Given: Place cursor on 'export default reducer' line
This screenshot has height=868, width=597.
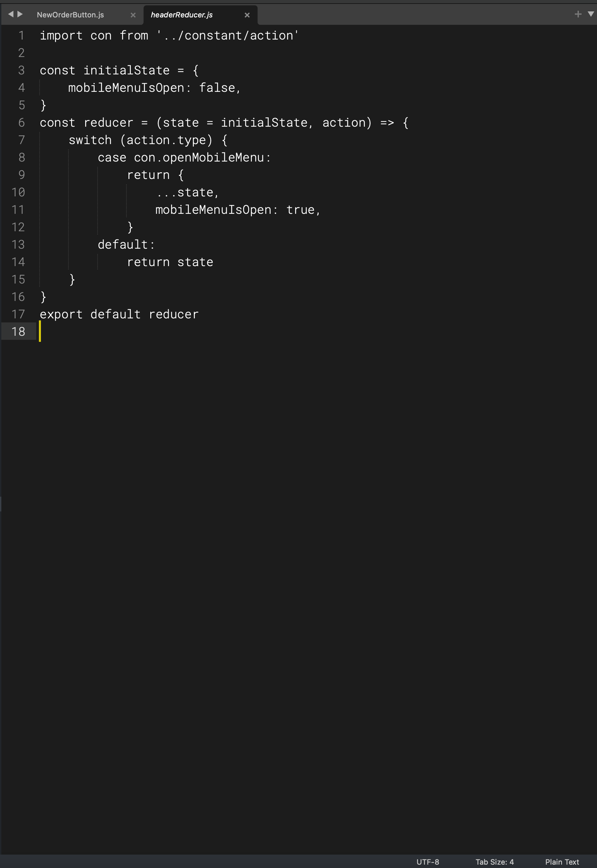Looking at the screenshot, I should point(119,314).
